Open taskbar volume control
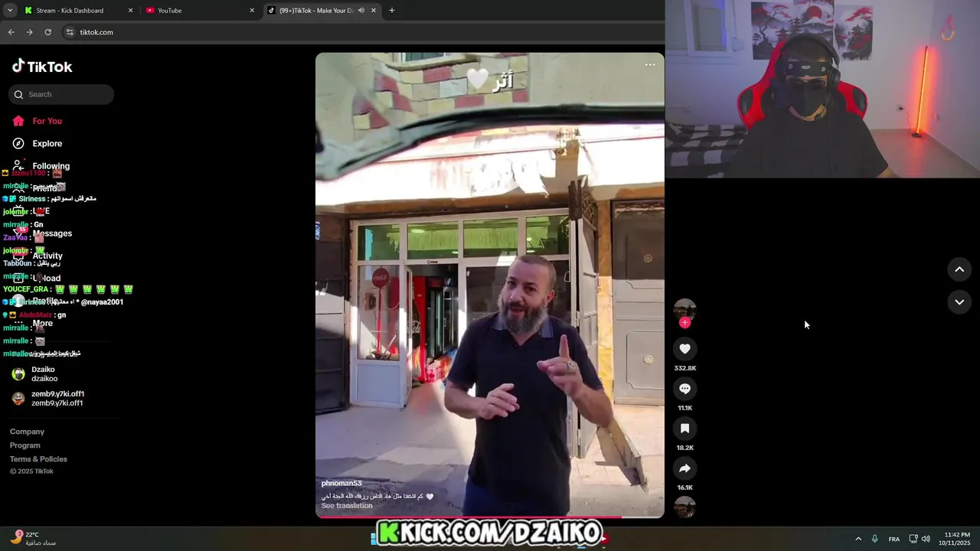This screenshot has width=980, height=551. (x=926, y=539)
